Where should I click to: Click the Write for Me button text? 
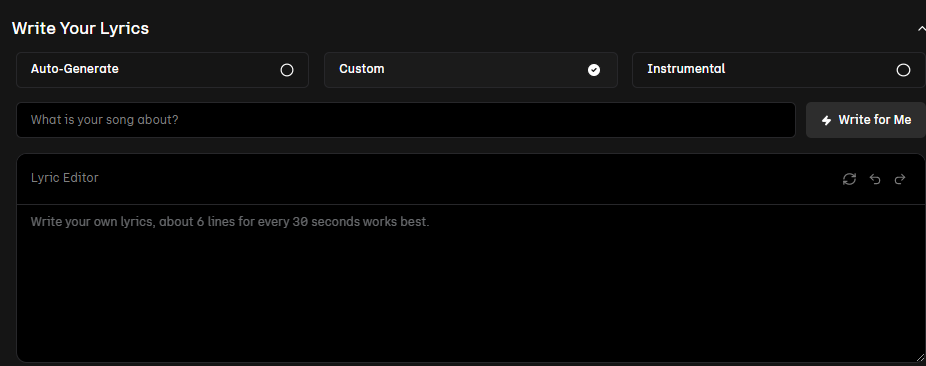tap(875, 120)
